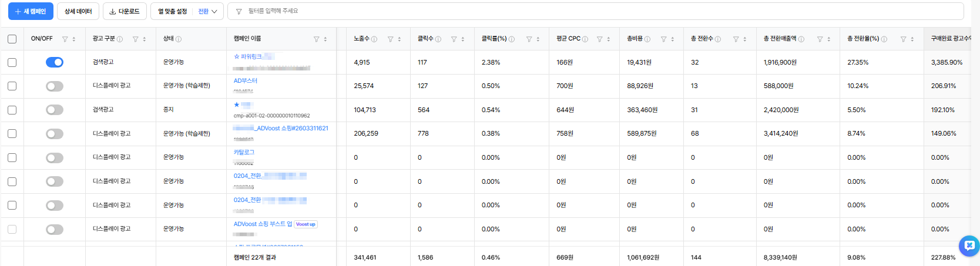Filter the 총 전환수 column

click(736, 39)
